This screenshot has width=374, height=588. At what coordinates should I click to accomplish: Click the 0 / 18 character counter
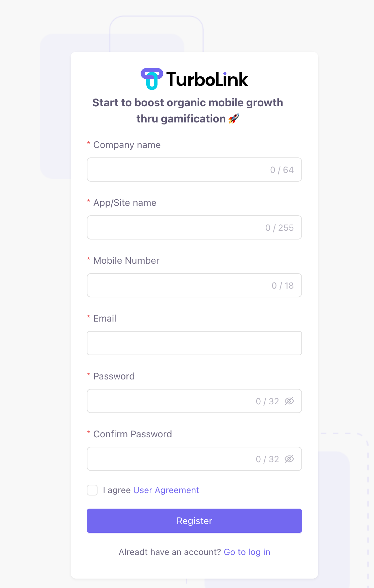coord(283,286)
